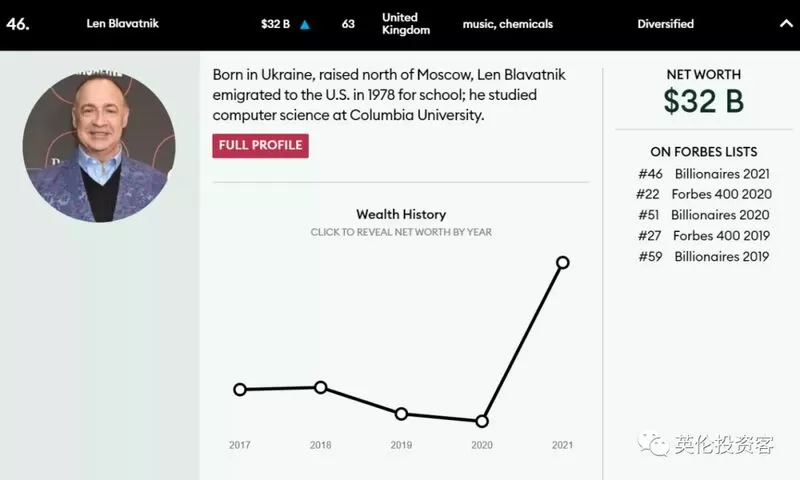
Task: Click the Diversified industry label
Action: pos(665,24)
